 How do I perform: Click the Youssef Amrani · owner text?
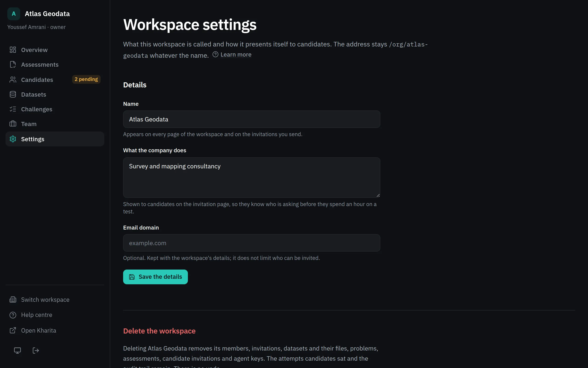(37, 27)
